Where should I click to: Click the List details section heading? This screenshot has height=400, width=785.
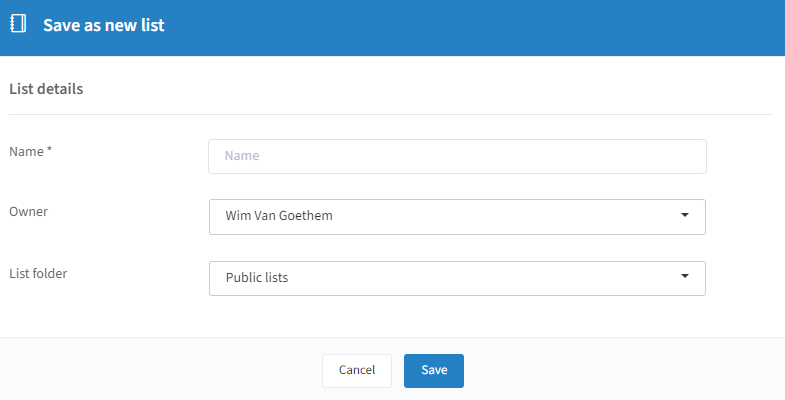(46, 89)
